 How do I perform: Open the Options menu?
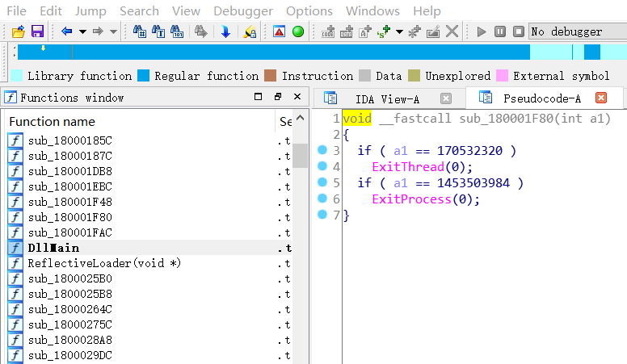pyautogui.click(x=309, y=10)
